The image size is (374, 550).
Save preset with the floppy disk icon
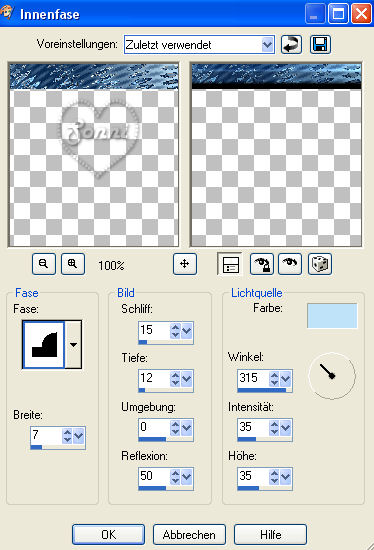[x=320, y=45]
